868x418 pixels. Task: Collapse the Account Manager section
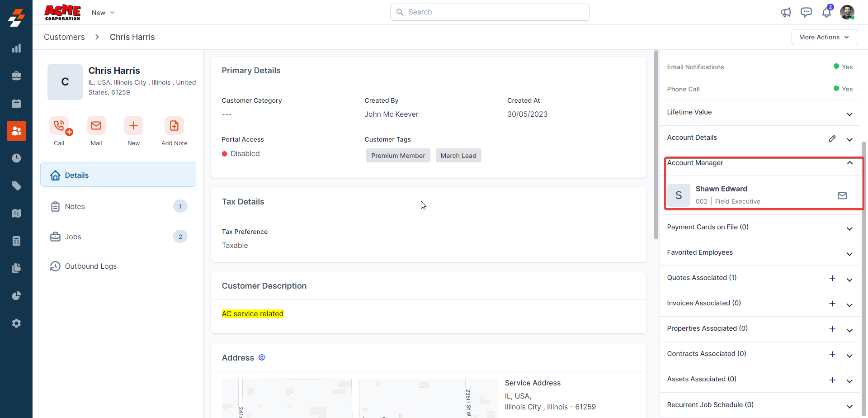point(849,163)
